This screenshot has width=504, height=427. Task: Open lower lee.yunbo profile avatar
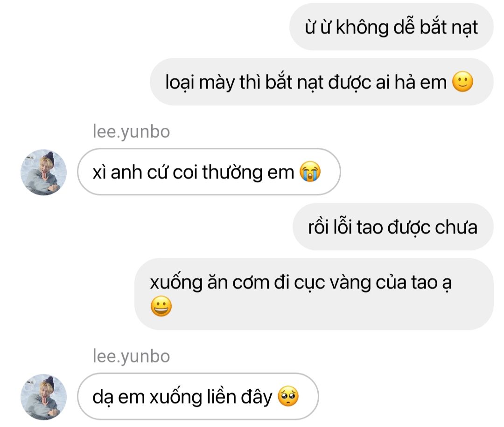[x=44, y=397]
